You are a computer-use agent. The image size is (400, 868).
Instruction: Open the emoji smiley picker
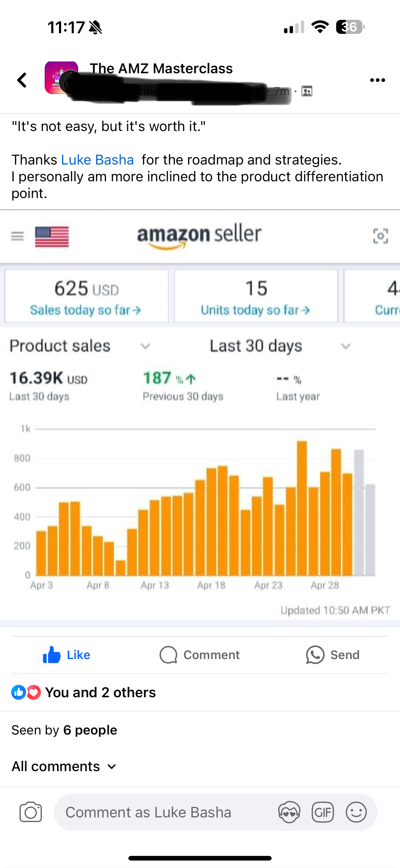(356, 812)
